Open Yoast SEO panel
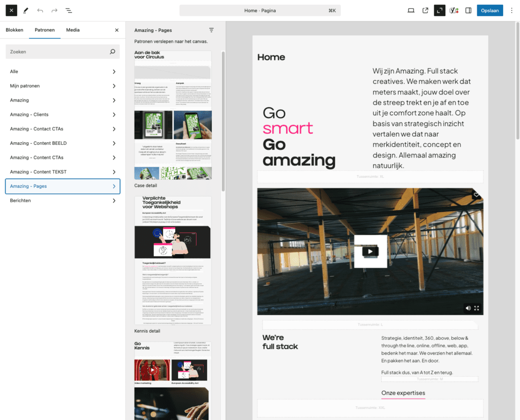Screen dimensions: 520x420 point(454,10)
